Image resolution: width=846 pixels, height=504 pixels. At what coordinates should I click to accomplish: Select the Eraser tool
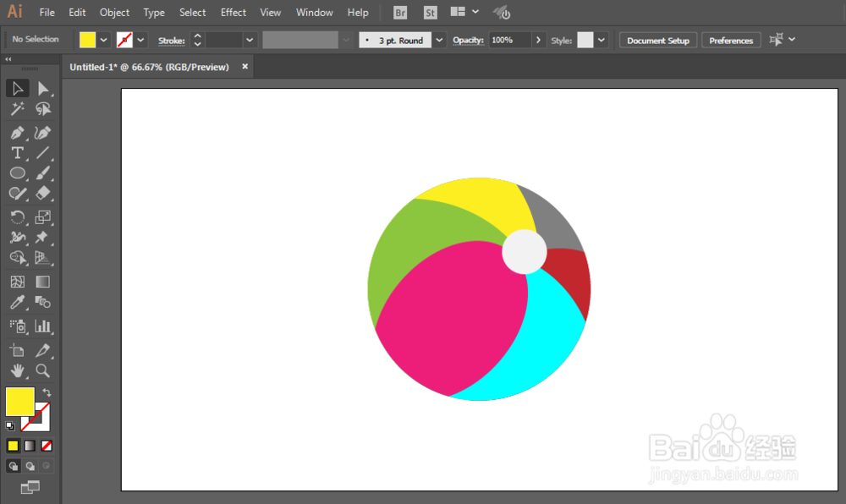point(42,194)
